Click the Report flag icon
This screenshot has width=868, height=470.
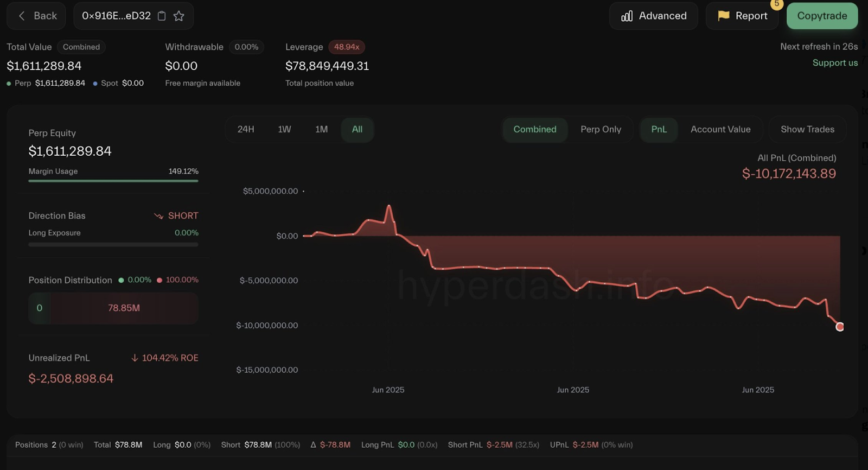tap(723, 16)
